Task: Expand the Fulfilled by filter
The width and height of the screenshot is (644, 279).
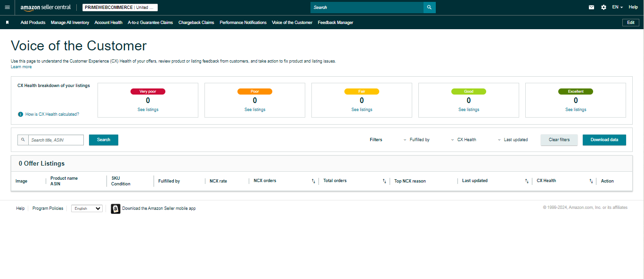Action: point(416,140)
